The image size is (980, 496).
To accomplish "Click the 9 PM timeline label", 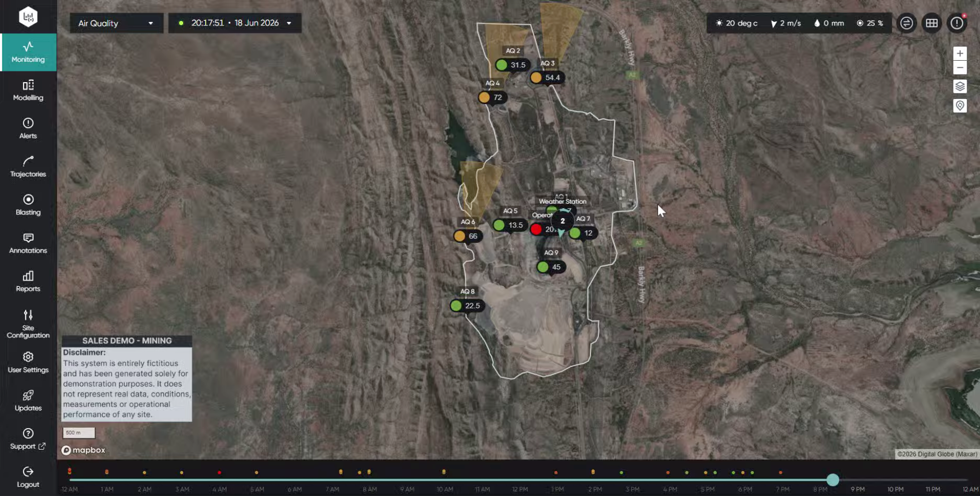I will point(857,489).
